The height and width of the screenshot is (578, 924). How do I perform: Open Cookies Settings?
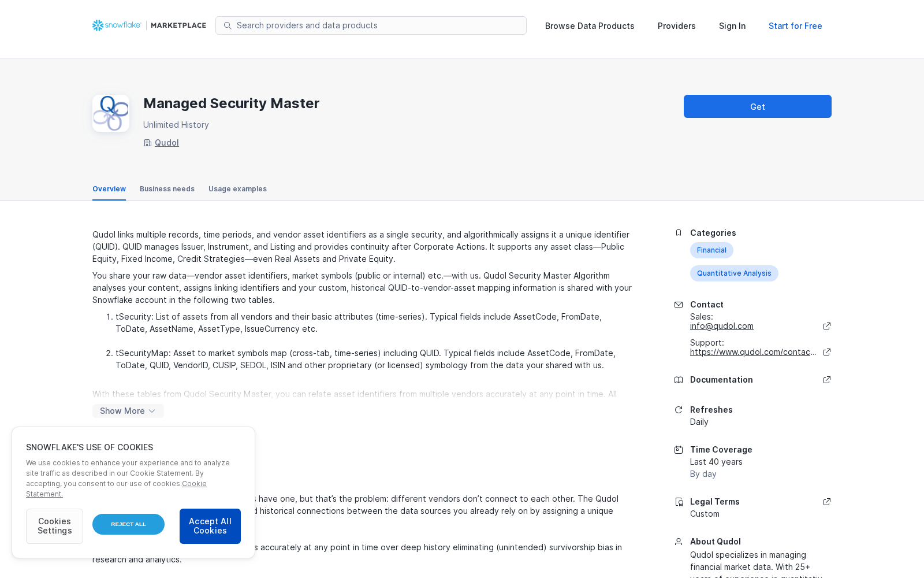54,526
